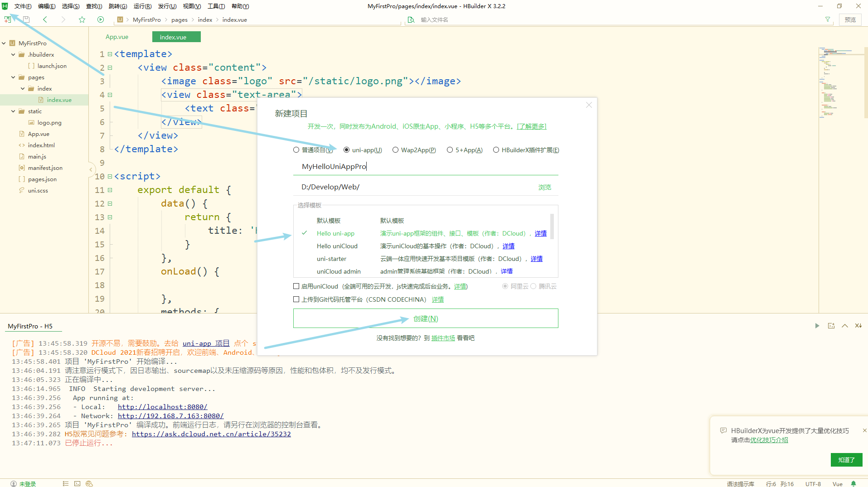868x487 pixels.
Task: Collapse the static folder
Action: pos(14,111)
